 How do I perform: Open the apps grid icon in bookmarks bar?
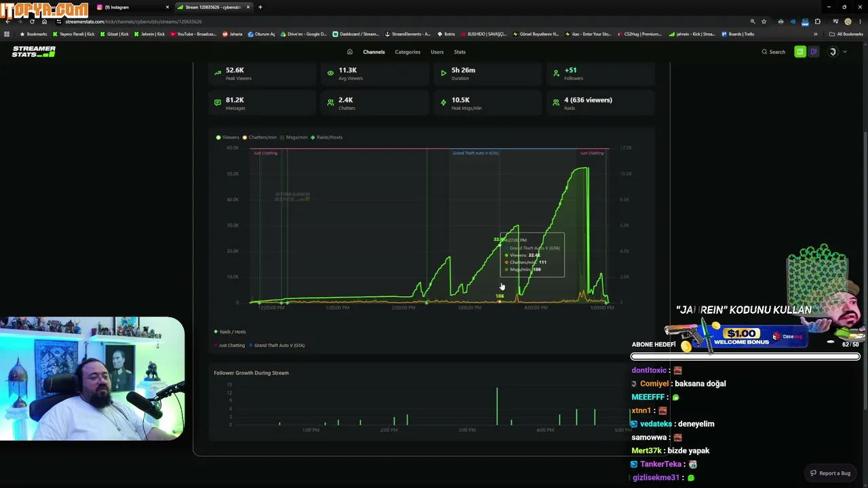[7, 34]
